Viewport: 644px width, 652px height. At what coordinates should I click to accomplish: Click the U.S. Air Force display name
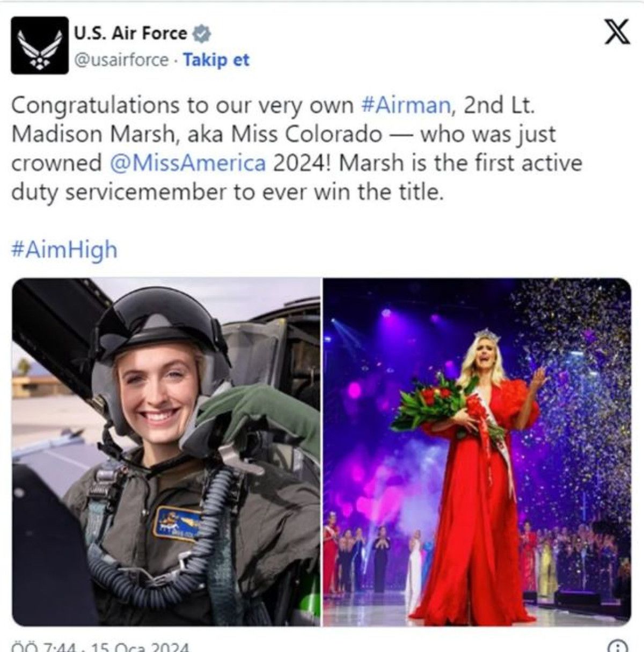pos(130,34)
